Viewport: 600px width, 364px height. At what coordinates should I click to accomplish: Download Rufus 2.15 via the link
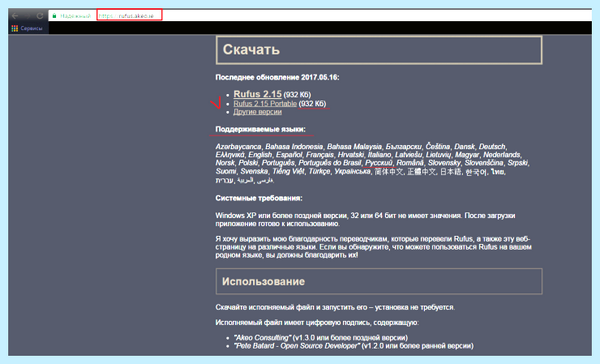257,94
